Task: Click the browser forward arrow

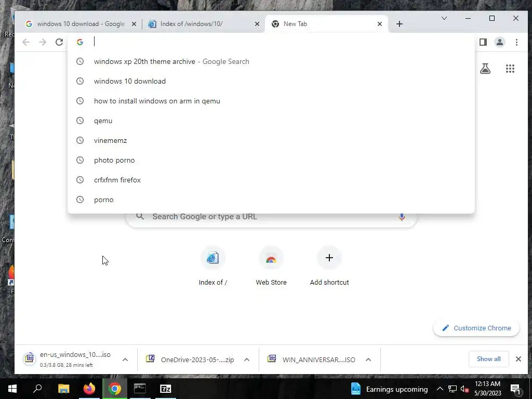Action: [43, 42]
